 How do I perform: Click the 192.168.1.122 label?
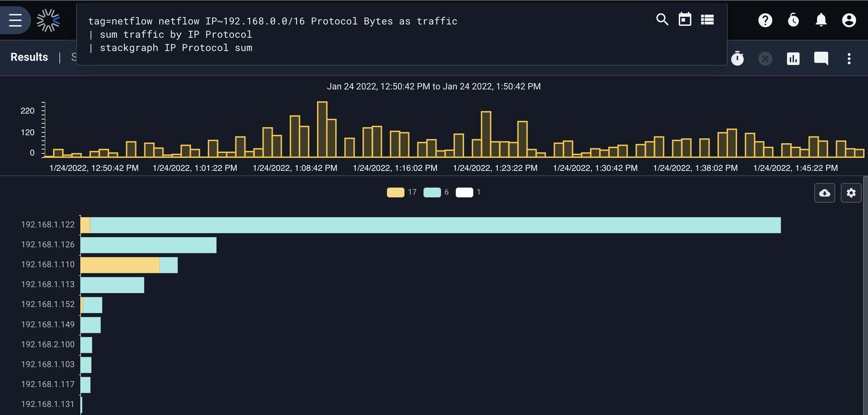point(48,225)
